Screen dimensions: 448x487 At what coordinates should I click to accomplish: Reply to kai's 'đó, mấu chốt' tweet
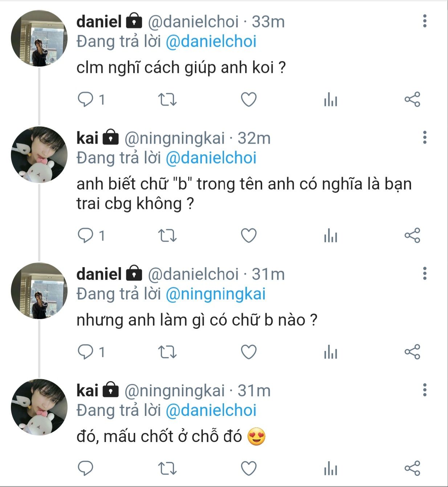pos(86,468)
